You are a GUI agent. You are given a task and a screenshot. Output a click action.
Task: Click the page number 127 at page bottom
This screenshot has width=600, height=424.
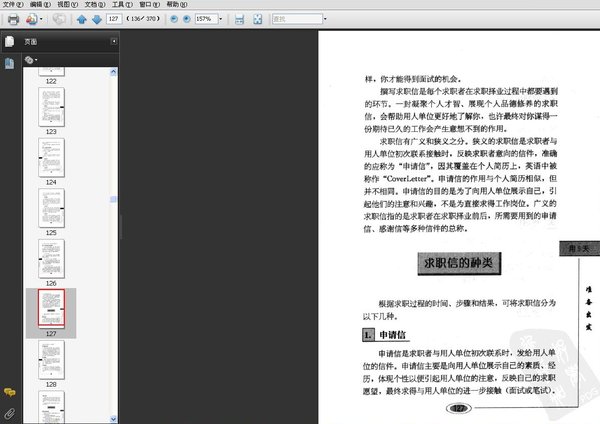(458, 408)
